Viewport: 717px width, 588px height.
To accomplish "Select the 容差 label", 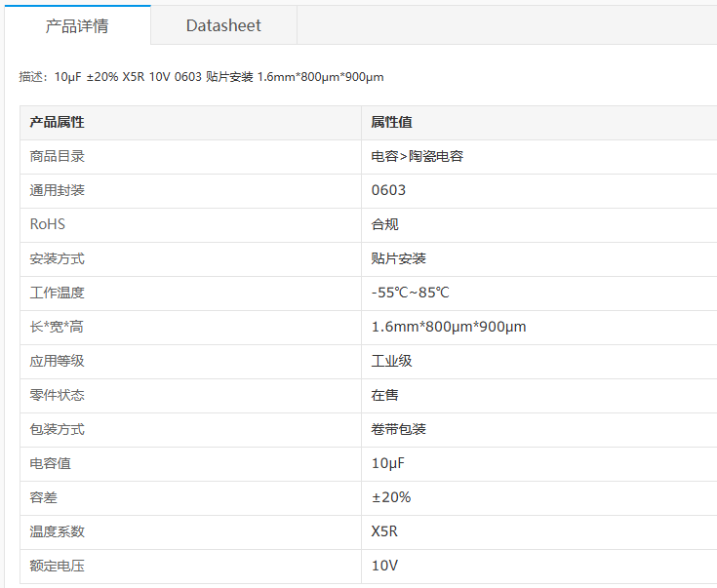I will 44,497.
